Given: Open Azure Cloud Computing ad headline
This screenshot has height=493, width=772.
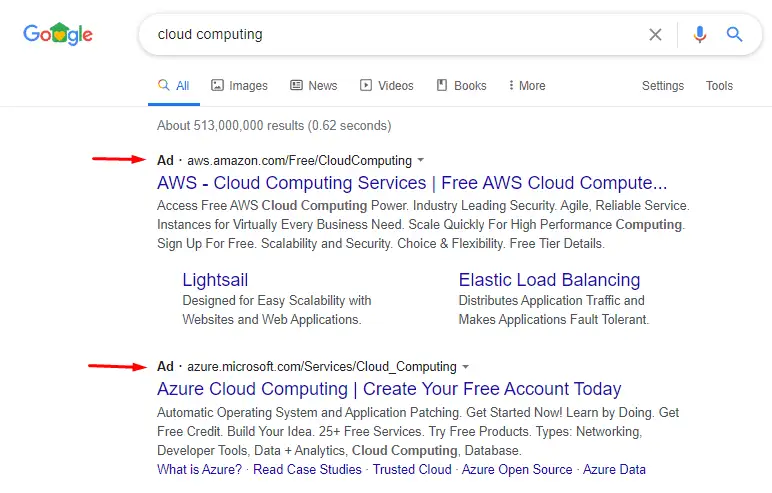Looking at the screenshot, I should (389, 389).
